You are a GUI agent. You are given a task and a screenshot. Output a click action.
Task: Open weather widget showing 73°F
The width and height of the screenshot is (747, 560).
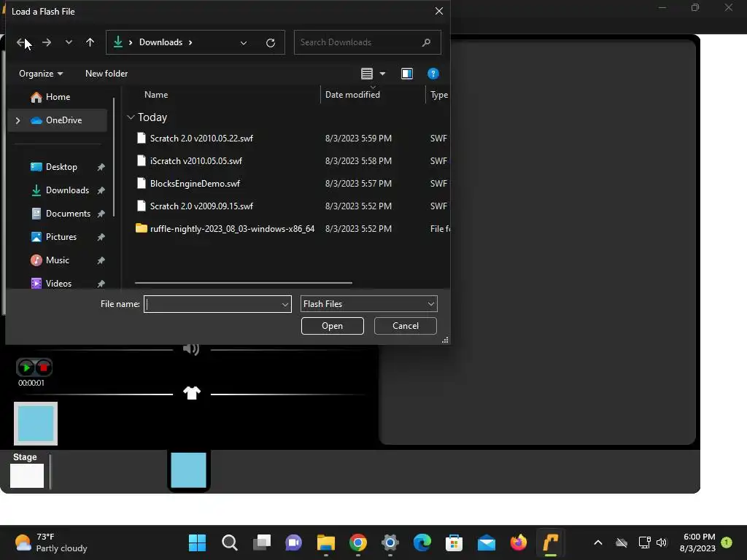[x=51, y=542]
